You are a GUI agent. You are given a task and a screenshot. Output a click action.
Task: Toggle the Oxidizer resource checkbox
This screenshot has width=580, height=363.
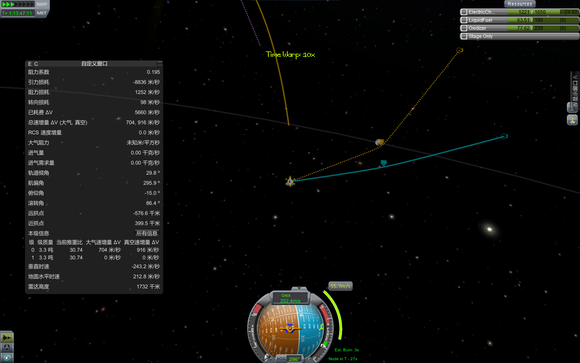(464, 28)
